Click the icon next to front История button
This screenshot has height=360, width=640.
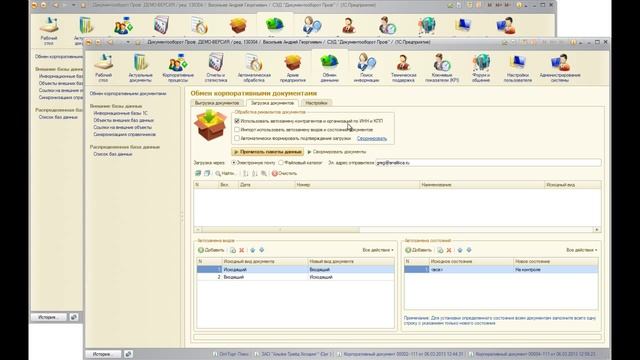coord(128,354)
